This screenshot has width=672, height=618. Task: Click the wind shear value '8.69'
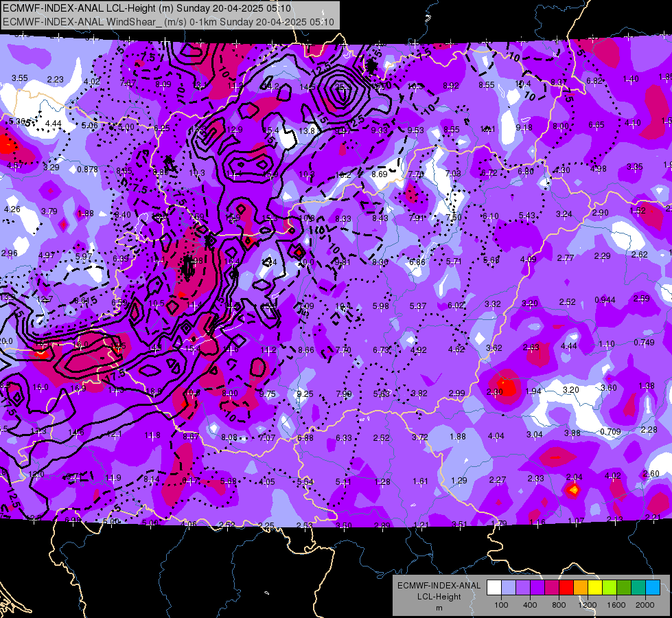click(380, 174)
